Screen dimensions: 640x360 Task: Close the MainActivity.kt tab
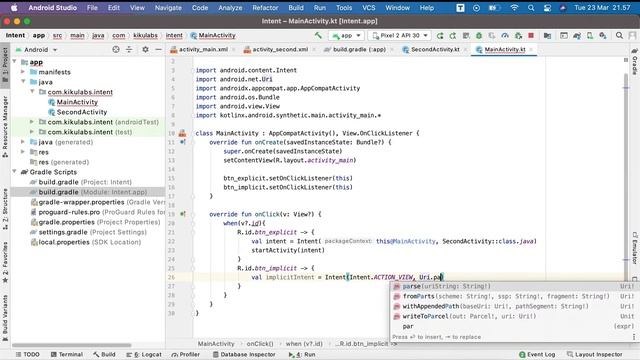click(x=531, y=49)
